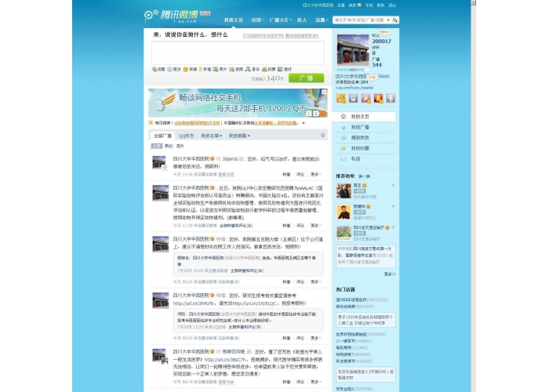Add music (音乐) to the post
This screenshot has width=549, height=392.
pyautogui.click(x=253, y=69)
